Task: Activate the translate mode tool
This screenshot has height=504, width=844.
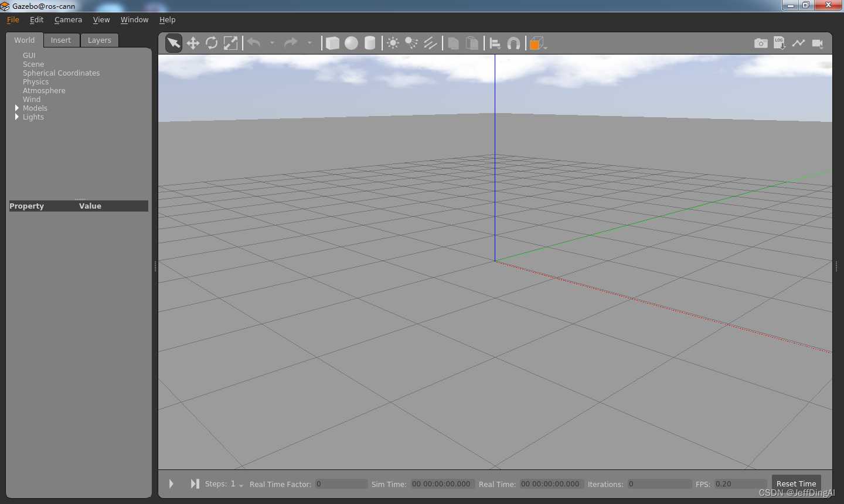Action: [193, 43]
